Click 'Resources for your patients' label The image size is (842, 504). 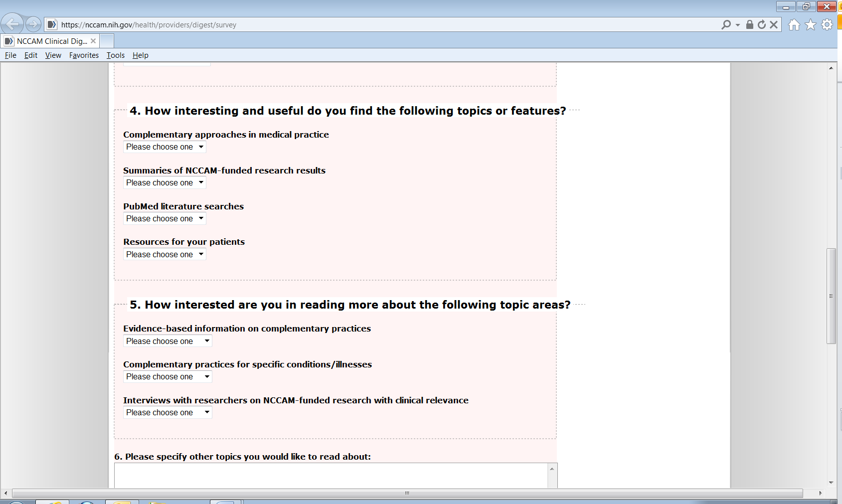(184, 242)
